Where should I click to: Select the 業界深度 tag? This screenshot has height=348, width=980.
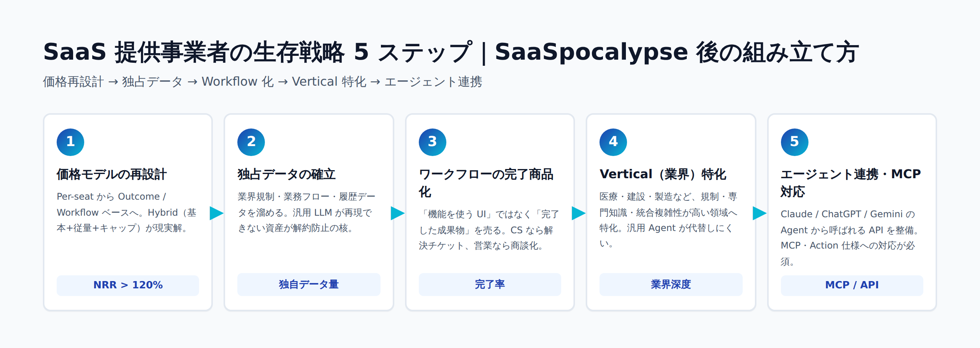tap(671, 285)
